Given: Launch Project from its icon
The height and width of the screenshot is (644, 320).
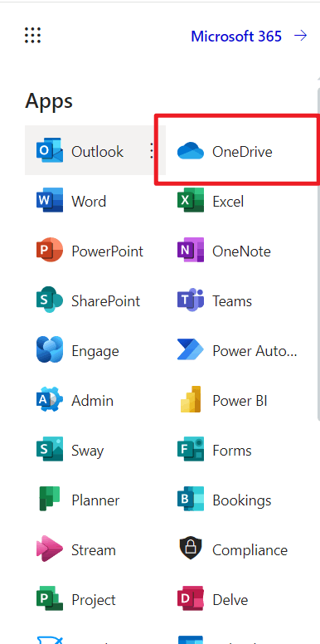Looking at the screenshot, I should [50, 598].
